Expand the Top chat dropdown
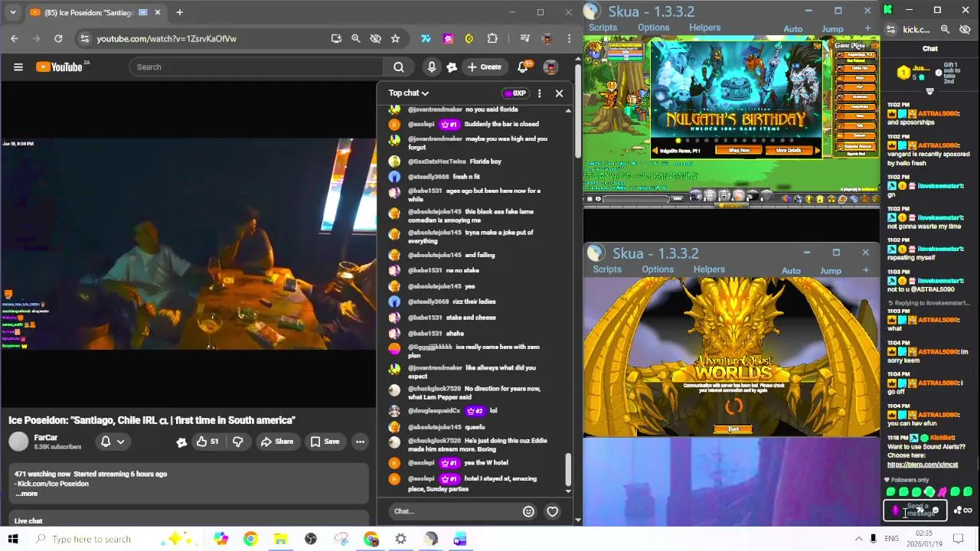This screenshot has height=551, width=980. coord(408,93)
